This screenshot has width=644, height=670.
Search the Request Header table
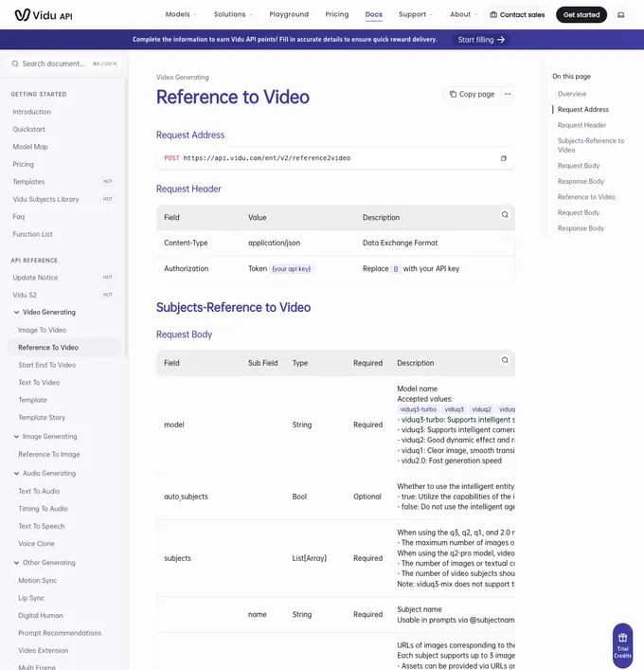coord(505,214)
